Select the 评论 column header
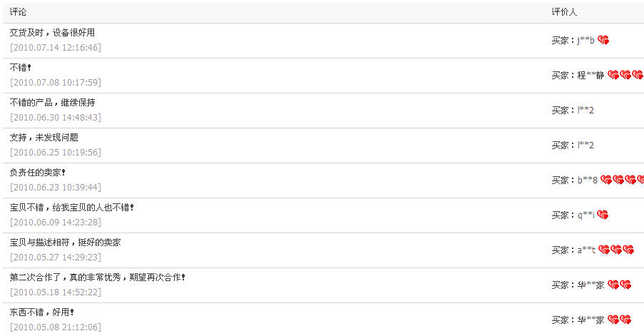This screenshot has height=336, width=644. click(x=18, y=12)
